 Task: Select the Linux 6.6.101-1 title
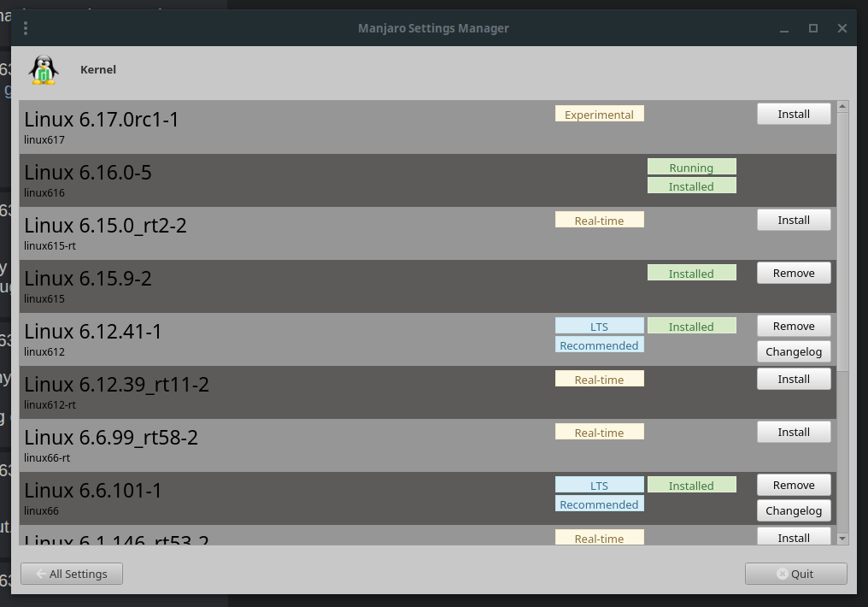tap(92, 491)
